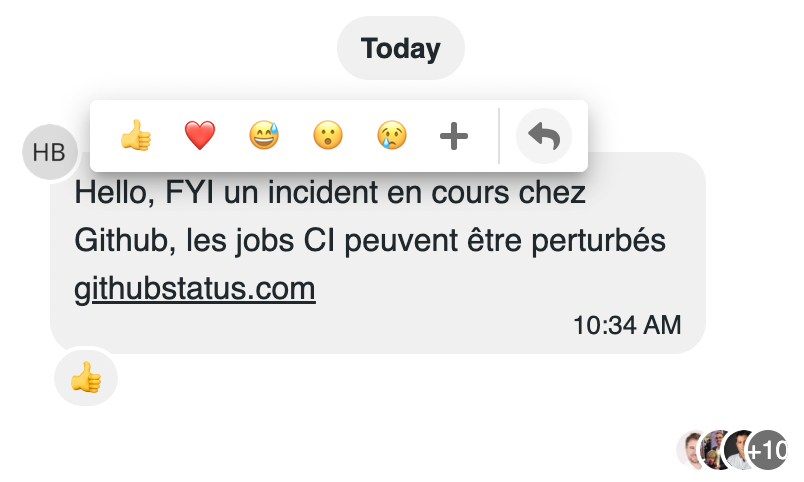Click the dark-background avatar beside +10
The height and width of the screenshot is (482, 804).
(740, 449)
